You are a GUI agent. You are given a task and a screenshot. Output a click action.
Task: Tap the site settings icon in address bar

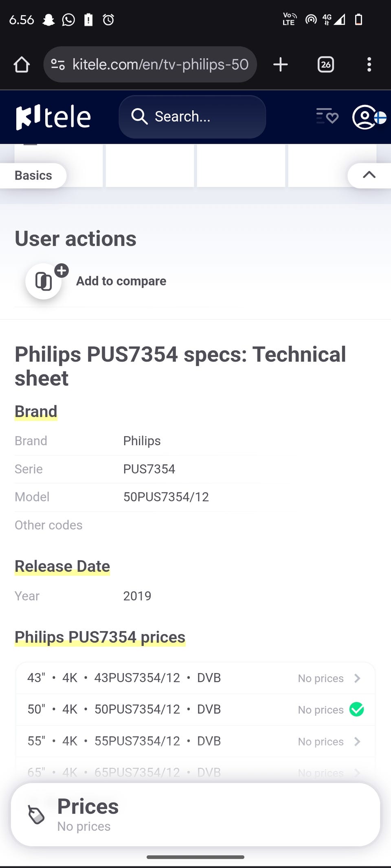tap(58, 65)
